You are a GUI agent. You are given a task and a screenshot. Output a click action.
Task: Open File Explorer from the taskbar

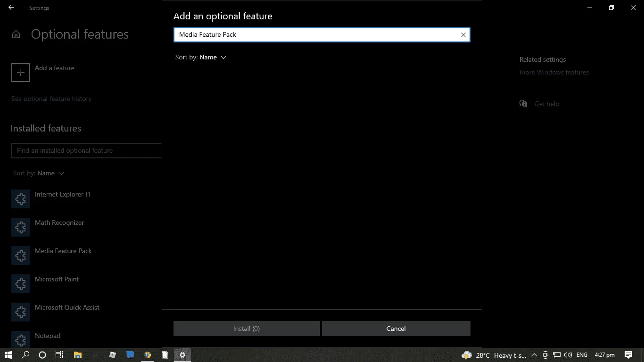(x=78, y=355)
